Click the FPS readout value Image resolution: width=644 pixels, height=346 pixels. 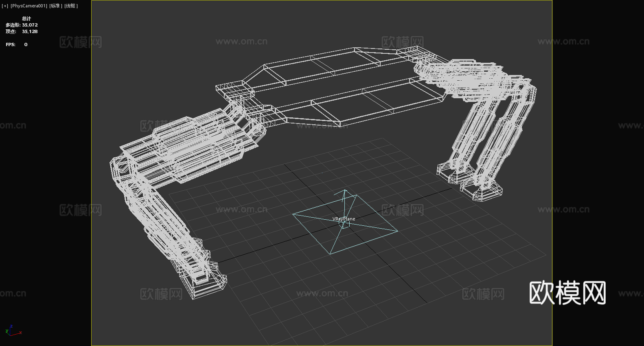click(x=26, y=44)
